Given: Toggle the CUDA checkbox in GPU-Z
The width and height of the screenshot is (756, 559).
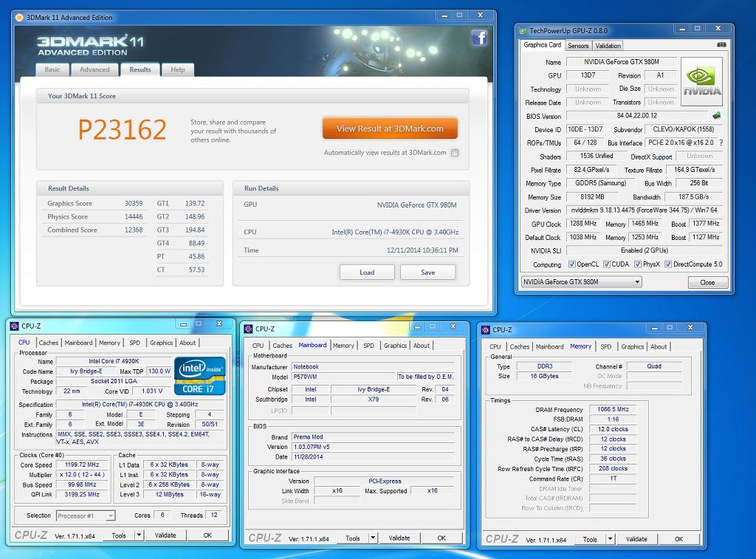Looking at the screenshot, I should tap(607, 264).
